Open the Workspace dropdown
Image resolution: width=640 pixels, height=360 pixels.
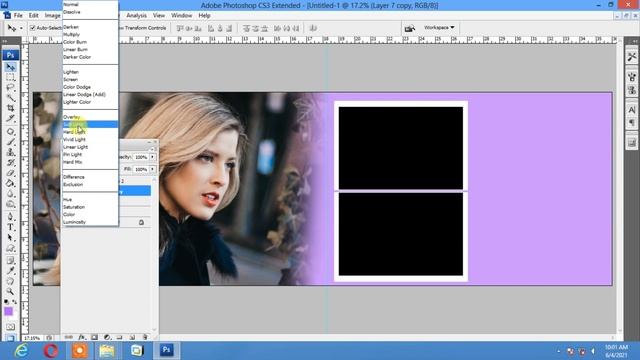click(439, 27)
